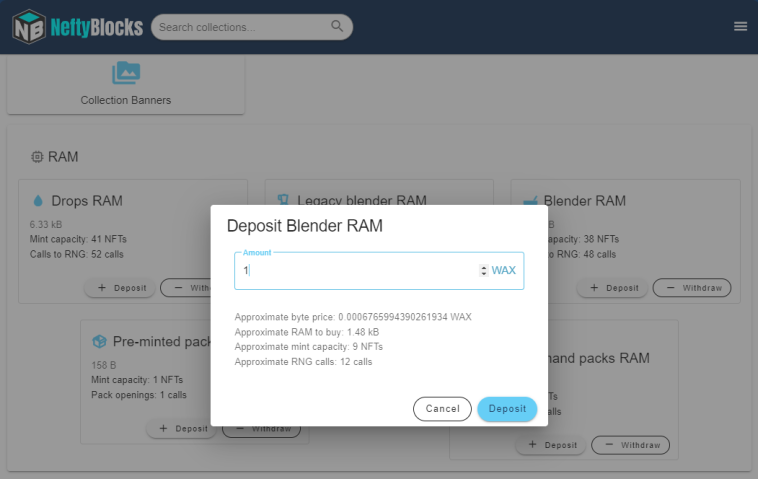Screen dimensions: 758x479
Task: Click the Blender RAM card heading
Action: coord(584,201)
